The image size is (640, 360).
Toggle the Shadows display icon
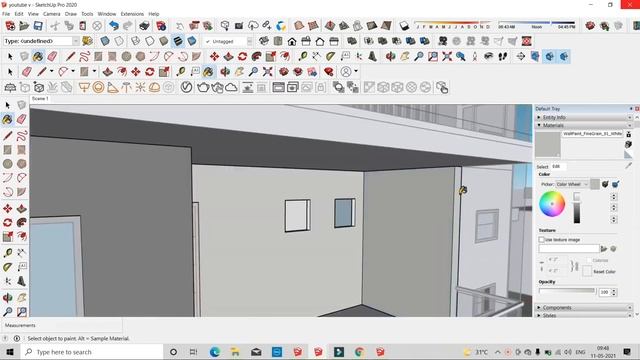(x=404, y=26)
